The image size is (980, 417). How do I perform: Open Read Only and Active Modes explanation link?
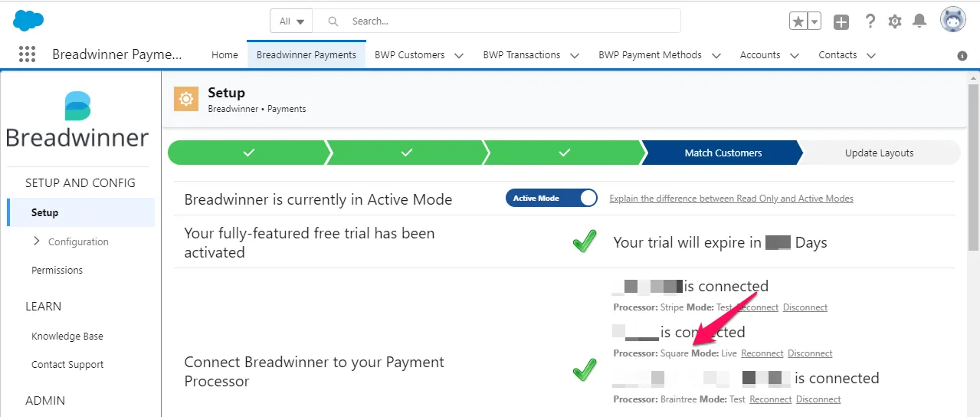tap(731, 199)
